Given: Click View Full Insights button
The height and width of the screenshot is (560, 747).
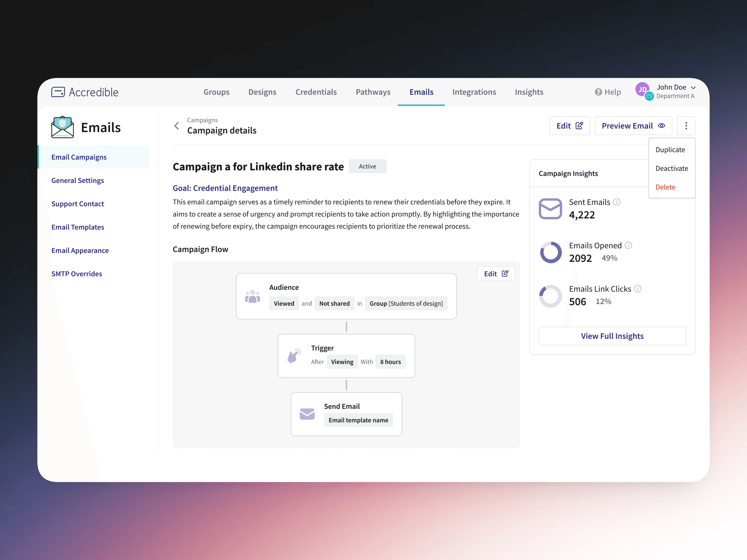Looking at the screenshot, I should (612, 336).
